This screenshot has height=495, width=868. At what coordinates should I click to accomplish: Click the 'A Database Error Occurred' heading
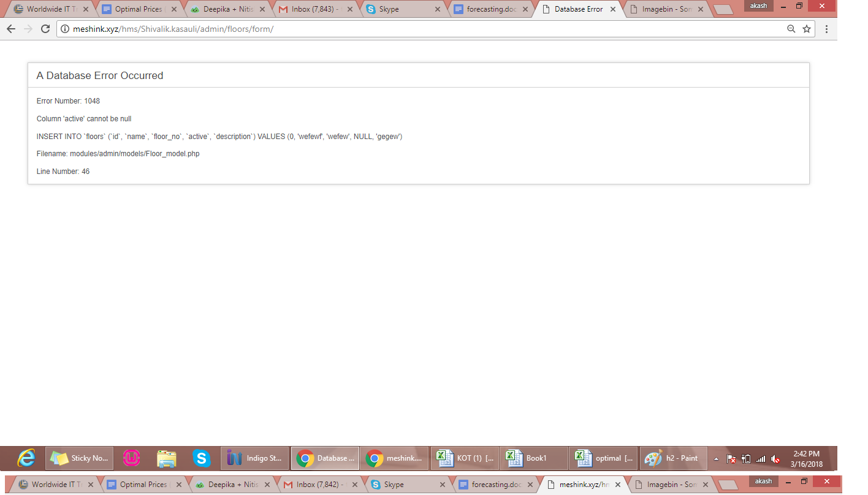click(100, 75)
